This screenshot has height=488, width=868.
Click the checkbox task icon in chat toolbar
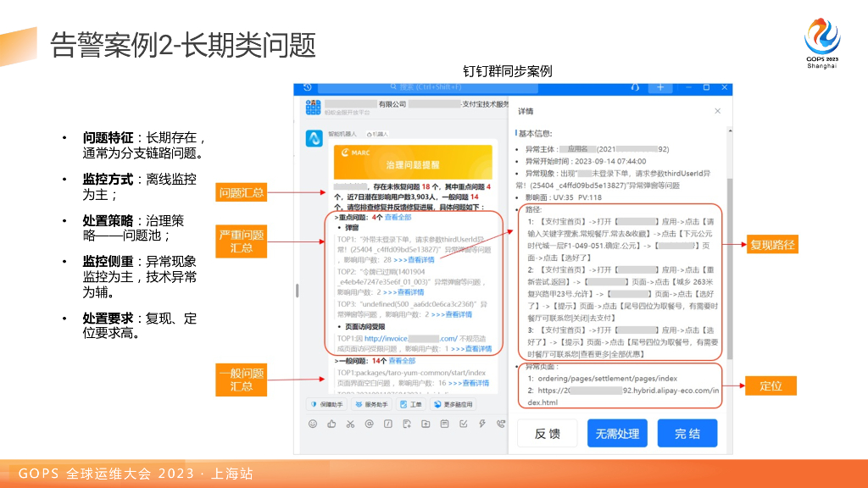pos(464,424)
